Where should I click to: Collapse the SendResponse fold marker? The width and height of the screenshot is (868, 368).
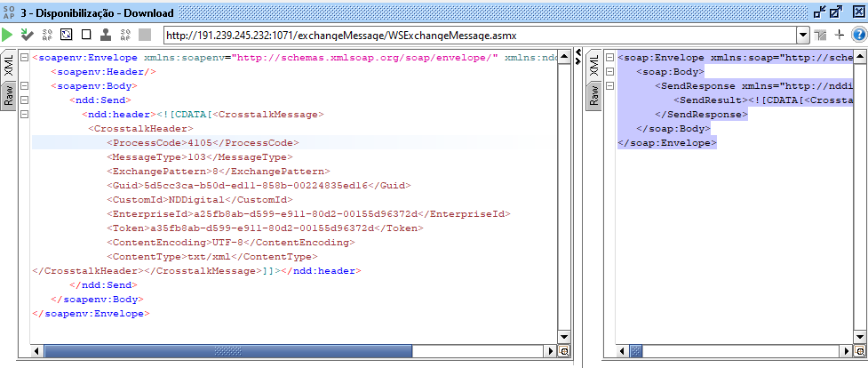[x=609, y=86]
